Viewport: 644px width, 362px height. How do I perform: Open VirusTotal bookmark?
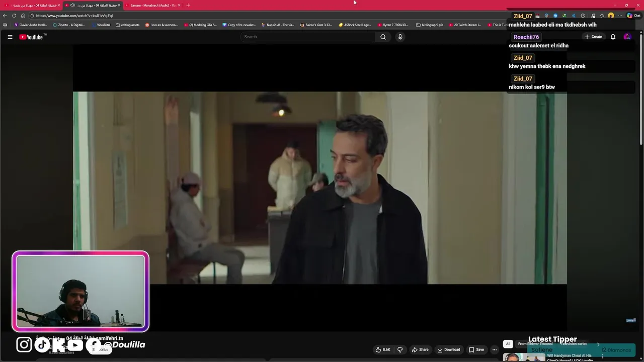[x=101, y=25]
